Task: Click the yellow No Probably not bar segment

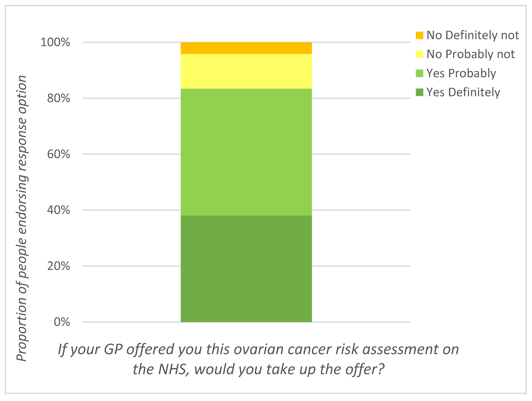Action: click(x=246, y=72)
